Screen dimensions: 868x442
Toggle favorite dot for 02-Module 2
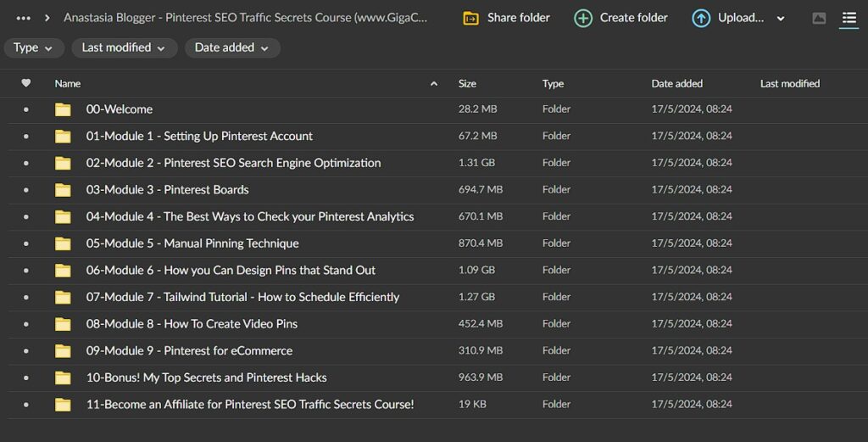click(26, 164)
